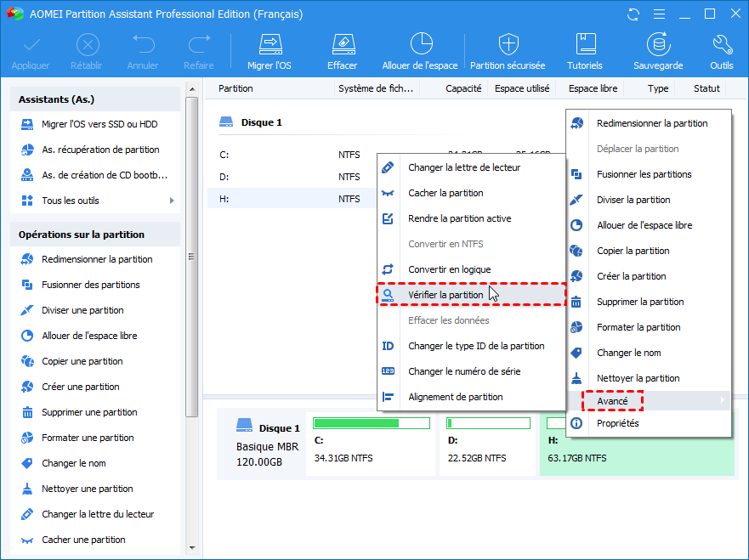Click C: 34.31GB NTFS disk map block
Screen dimensions: 749x560
point(370,444)
